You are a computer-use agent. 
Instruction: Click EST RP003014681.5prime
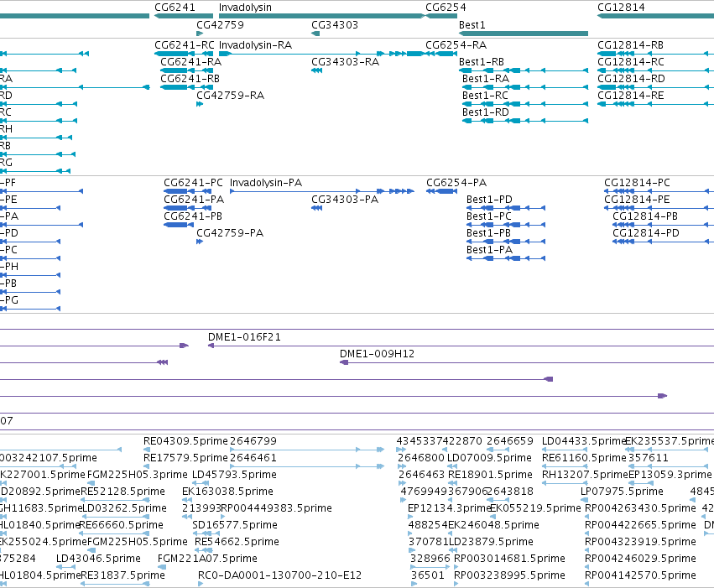point(509,559)
